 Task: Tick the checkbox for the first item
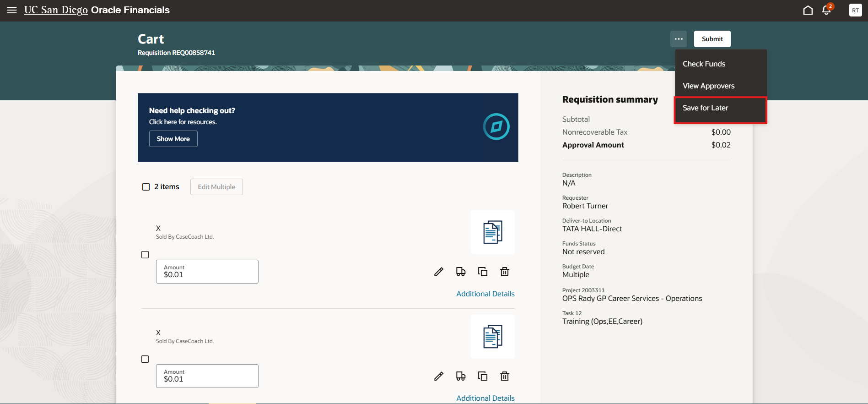(x=145, y=255)
